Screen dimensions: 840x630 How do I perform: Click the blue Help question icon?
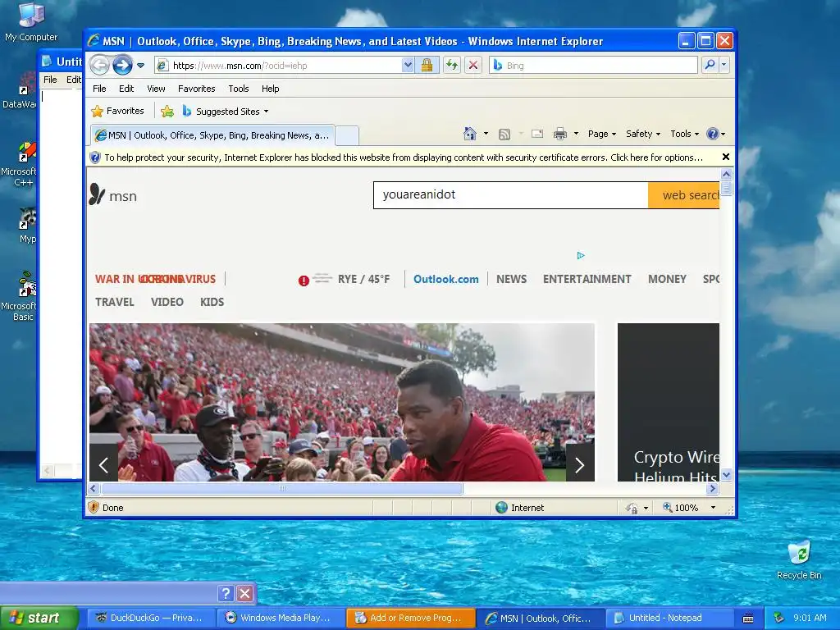pyautogui.click(x=713, y=134)
